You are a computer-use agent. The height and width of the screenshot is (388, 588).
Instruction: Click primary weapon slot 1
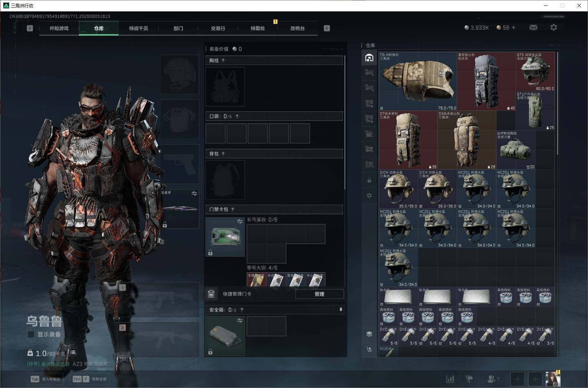159,300
